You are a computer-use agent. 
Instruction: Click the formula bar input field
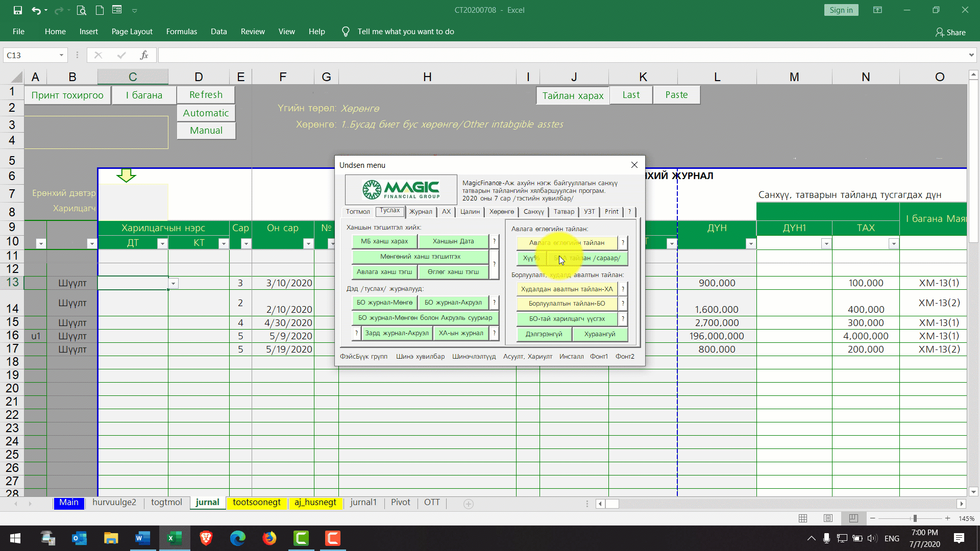(x=561, y=55)
